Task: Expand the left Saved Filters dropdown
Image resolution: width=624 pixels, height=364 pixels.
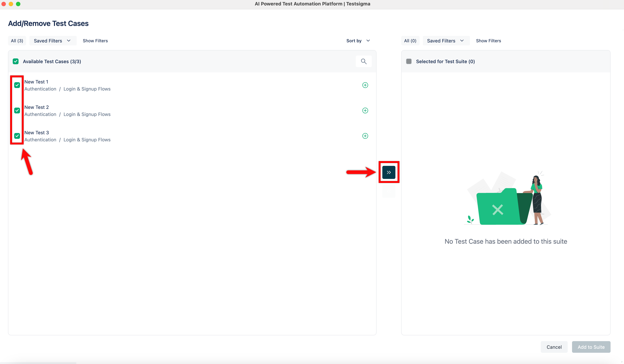Action: click(x=53, y=41)
